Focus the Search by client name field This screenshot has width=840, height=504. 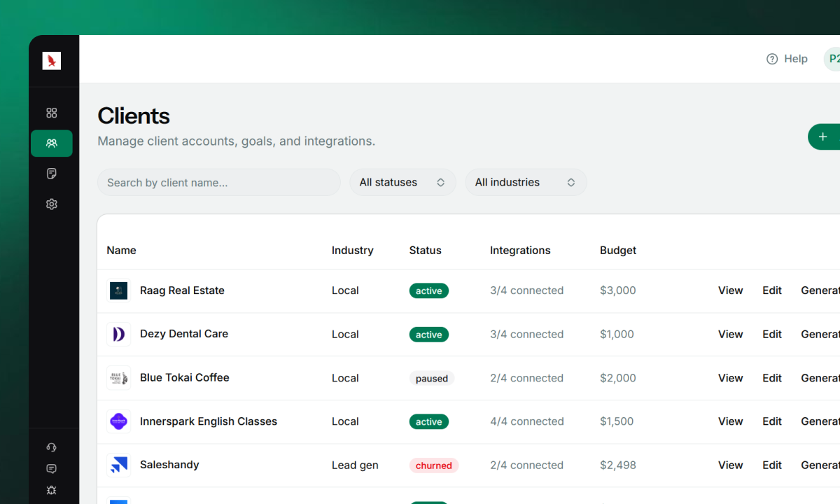(x=218, y=182)
